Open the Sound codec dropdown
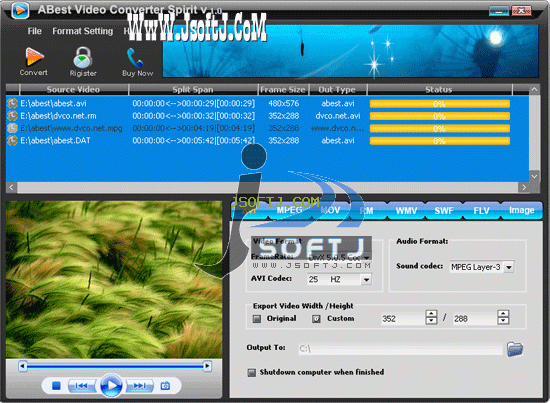The image size is (550, 403). [509, 267]
